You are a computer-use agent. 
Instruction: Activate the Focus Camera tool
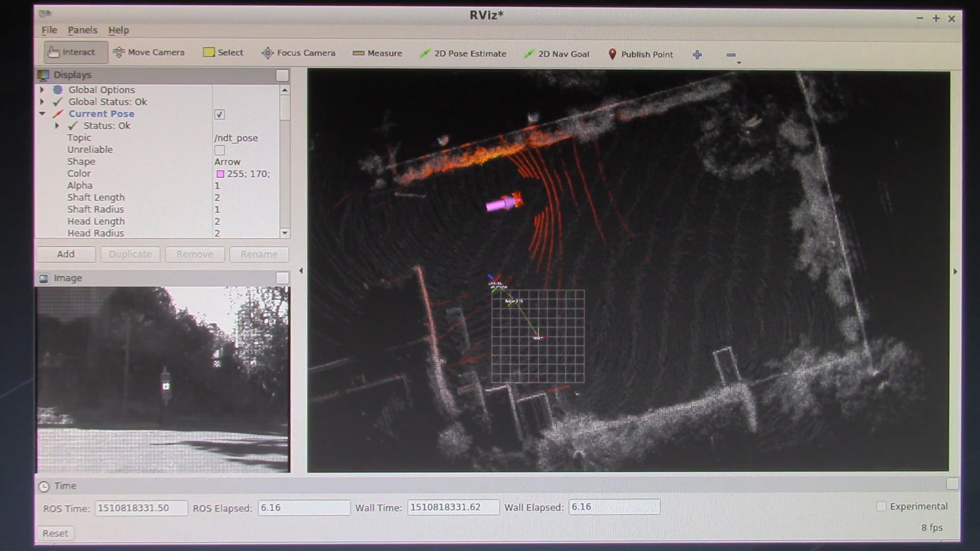(298, 53)
